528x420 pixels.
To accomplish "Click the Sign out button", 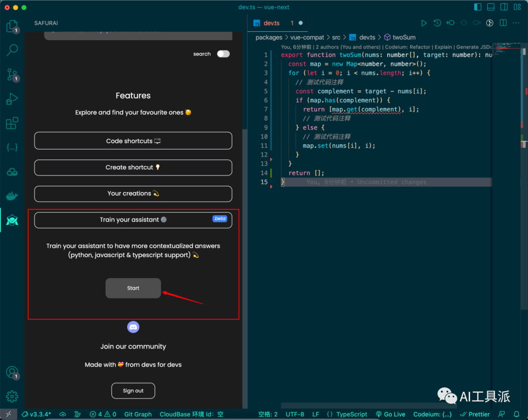I will pyautogui.click(x=133, y=391).
